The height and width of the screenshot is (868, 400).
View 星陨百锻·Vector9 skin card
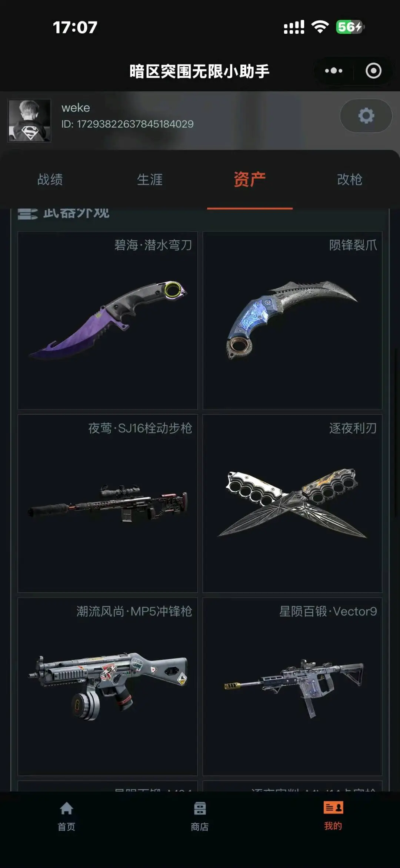292,687
